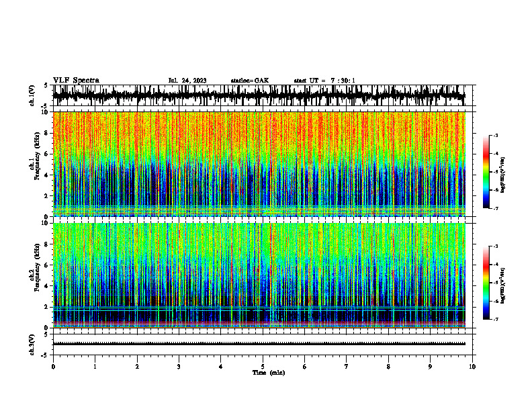This screenshot has width=532, height=411.
Task: Click the time axis tick label "3"
Action: 179,367
